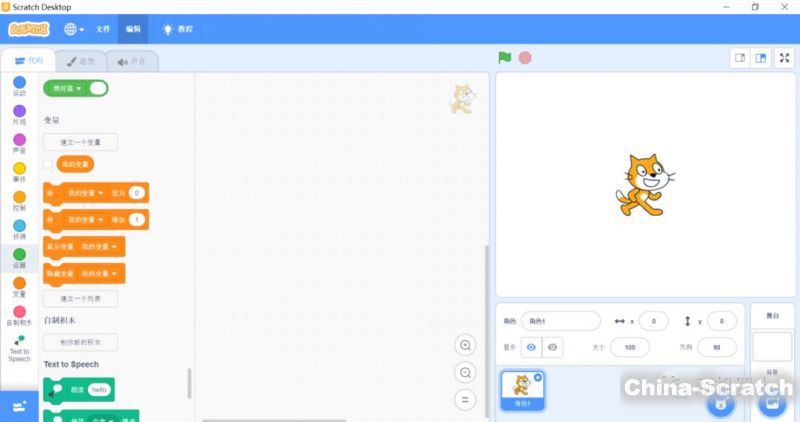Open the language globe dropdown
This screenshot has width=800, height=422.
click(74, 29)
